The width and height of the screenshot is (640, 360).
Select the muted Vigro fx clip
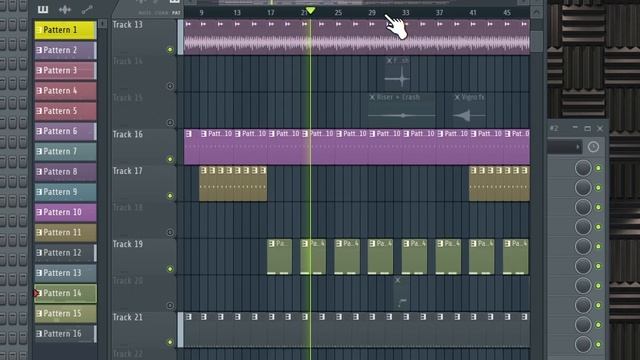[469, 110]
